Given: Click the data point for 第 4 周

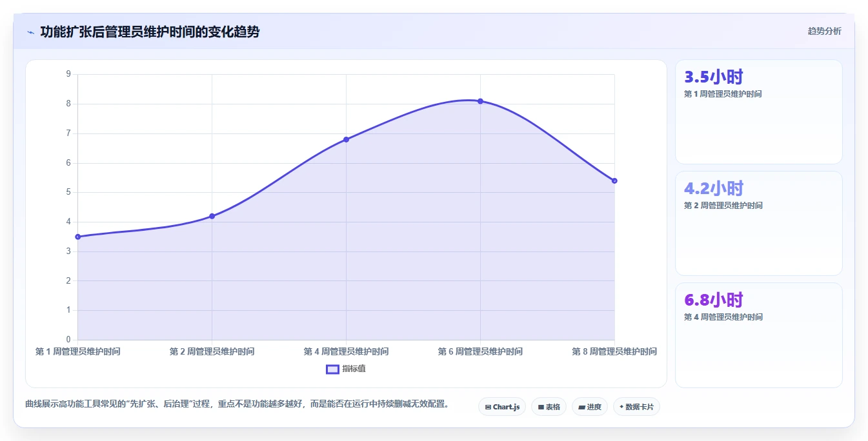Looking at the screenshot, I should (346, 139).
